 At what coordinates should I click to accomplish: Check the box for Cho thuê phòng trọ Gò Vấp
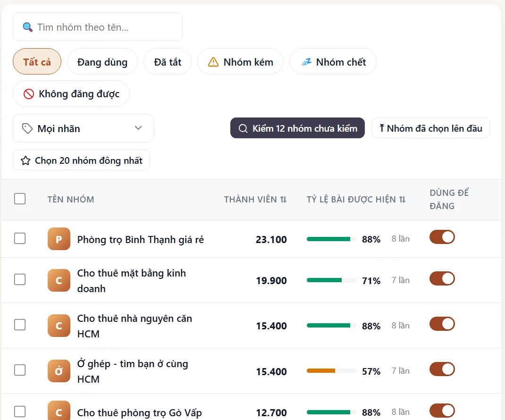pyautogui.click(x=20, y=412)
